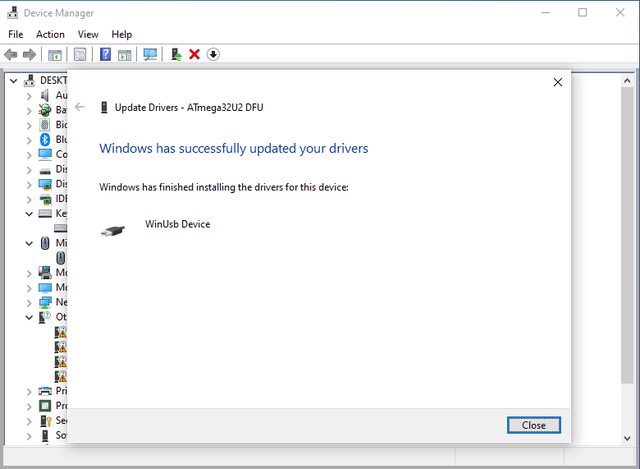Screen dimensions: 640x469
Task: Expand the Ne network adapters category
Action: click(x=29, y=302)
